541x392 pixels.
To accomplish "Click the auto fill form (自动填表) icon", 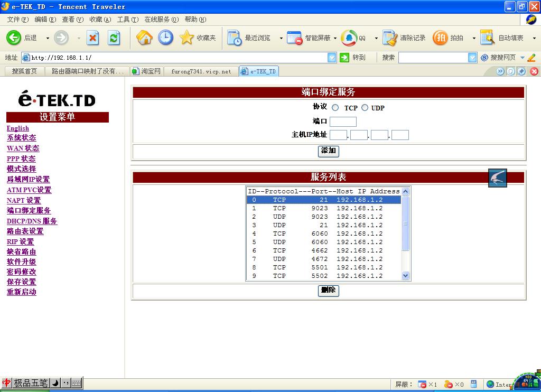I will pyautogui.click(x=488, y=38).
